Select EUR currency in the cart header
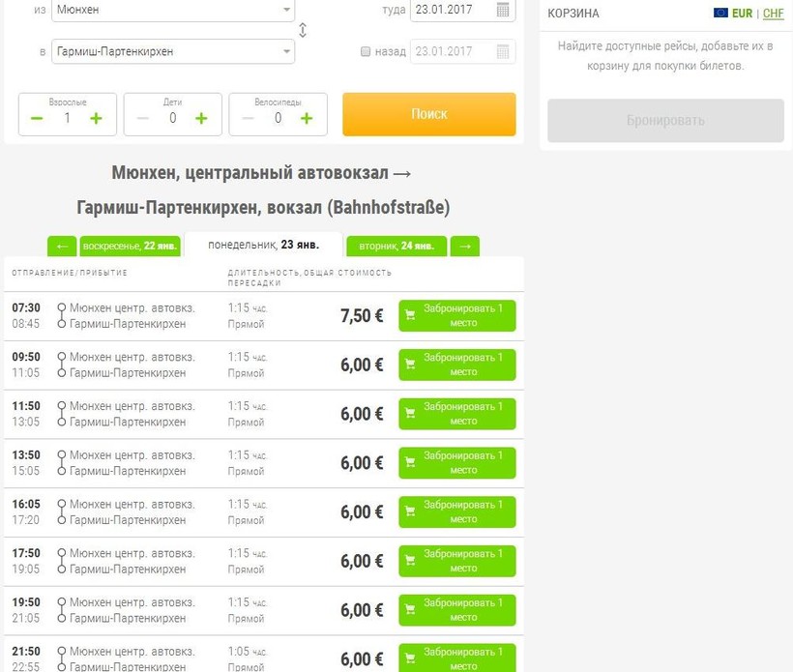 (x=742, y=14)
